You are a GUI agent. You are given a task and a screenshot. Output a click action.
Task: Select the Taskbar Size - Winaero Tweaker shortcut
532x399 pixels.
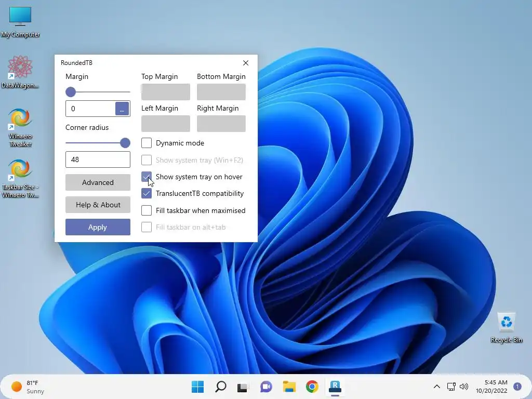coord(20,179)
